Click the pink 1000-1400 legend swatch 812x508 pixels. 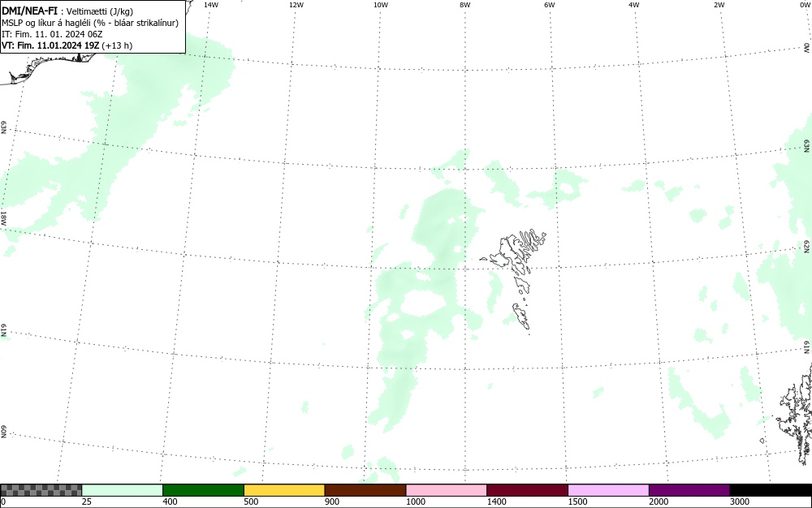coord(447,490)
